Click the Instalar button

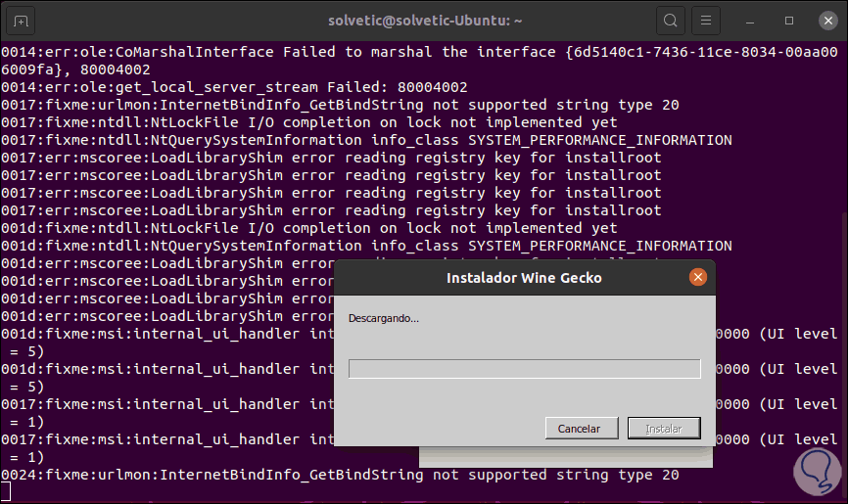tap(664, 428)
